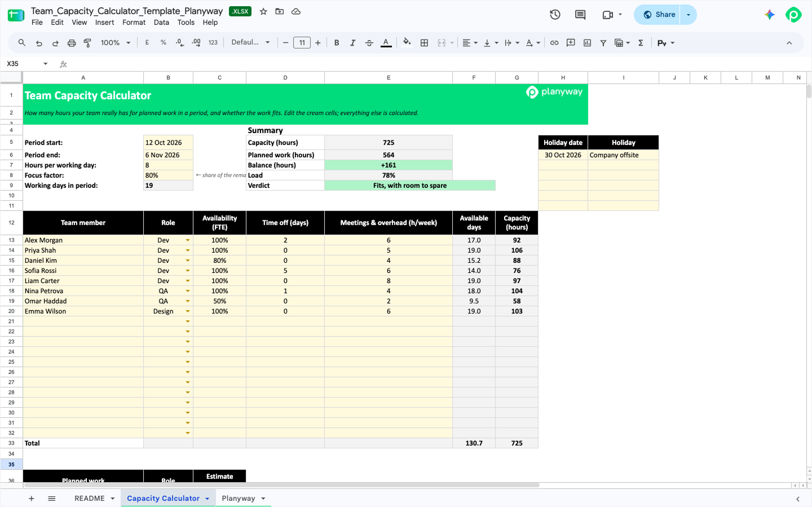Open the borders grid tool

coord(425,43)
